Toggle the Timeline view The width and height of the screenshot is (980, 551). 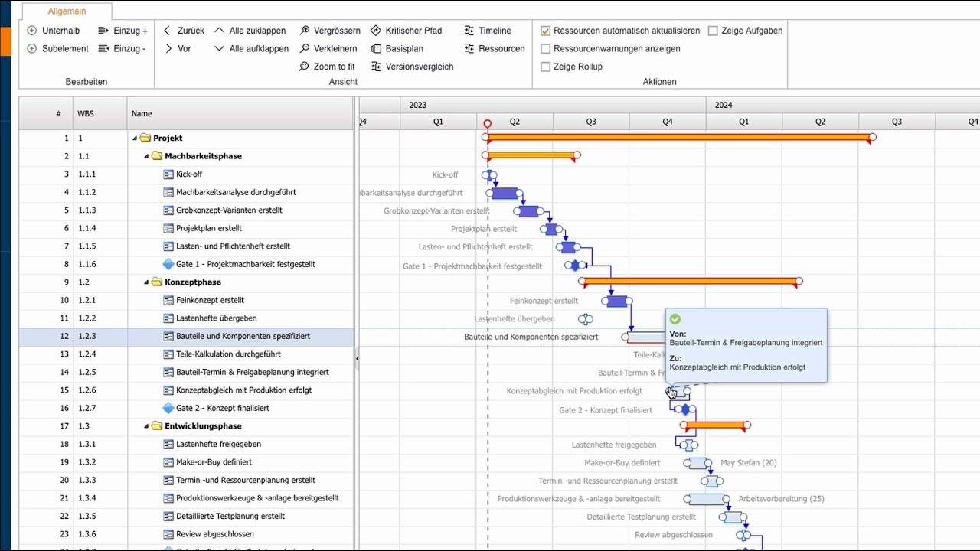click(x=487, y=31)
